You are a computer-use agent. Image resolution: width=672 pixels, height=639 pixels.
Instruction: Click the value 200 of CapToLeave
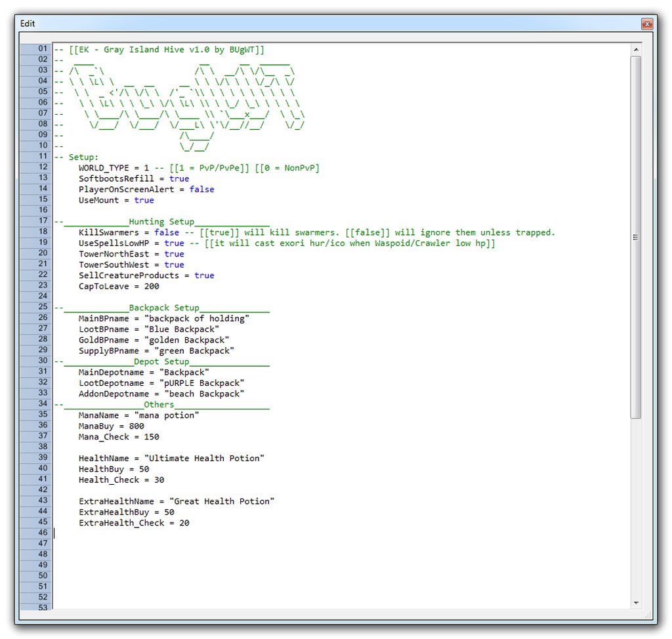(x=152, y=286)
